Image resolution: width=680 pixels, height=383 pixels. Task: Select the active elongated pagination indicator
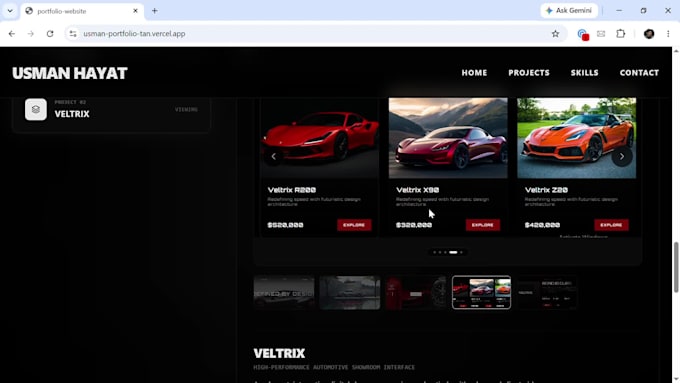(453, 252)
